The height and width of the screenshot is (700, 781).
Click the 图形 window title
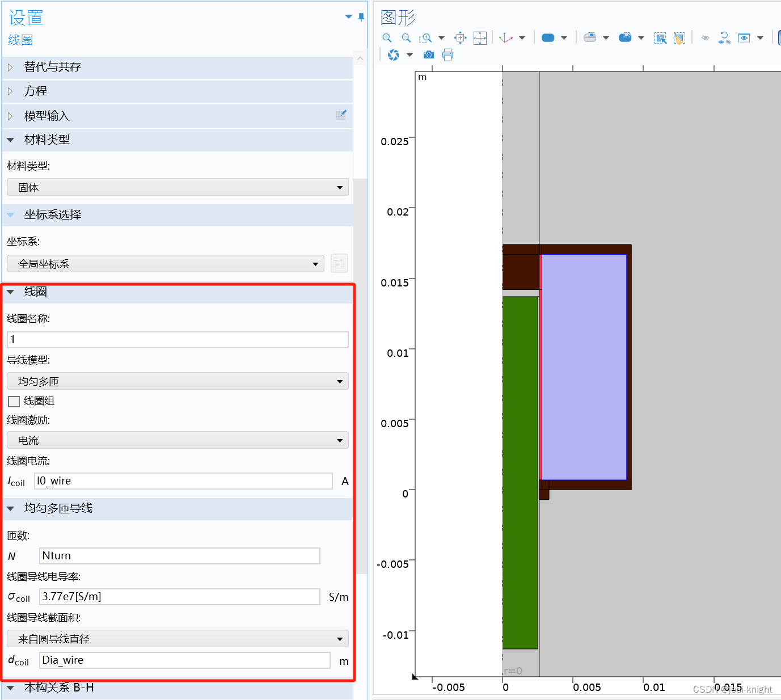398,18
